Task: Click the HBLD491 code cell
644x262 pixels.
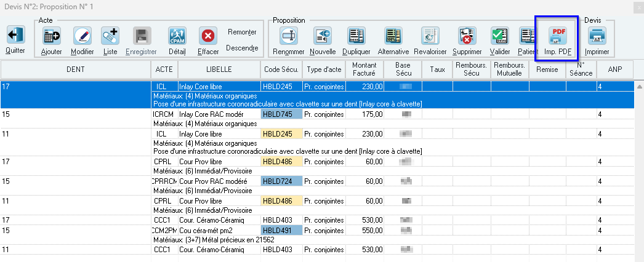Action: (x=281, y=231)
